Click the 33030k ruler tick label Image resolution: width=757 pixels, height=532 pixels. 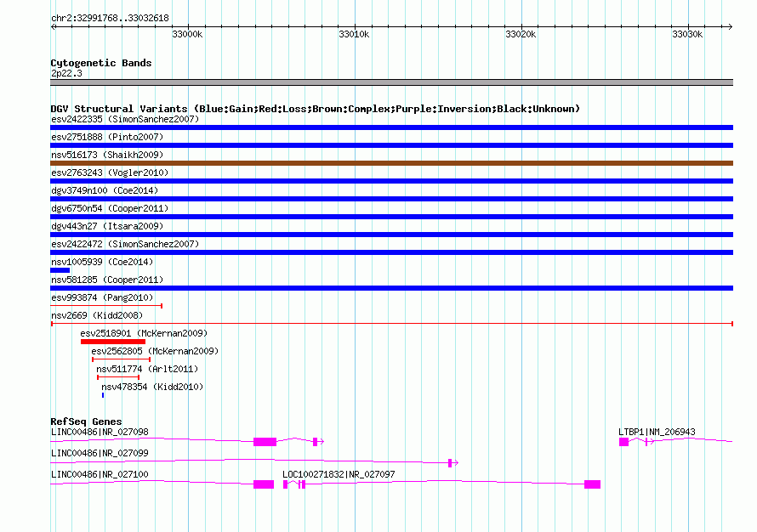point(687,34)
